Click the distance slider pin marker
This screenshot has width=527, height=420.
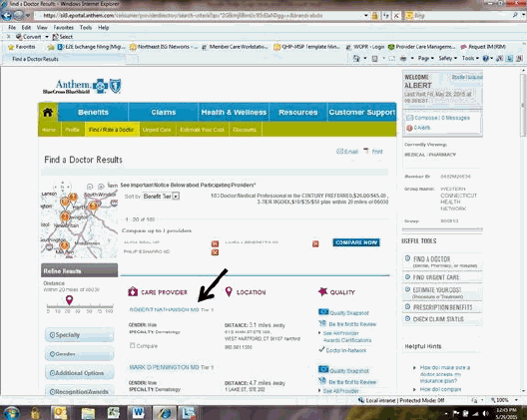pyautogui.click(x=69, y=299)
